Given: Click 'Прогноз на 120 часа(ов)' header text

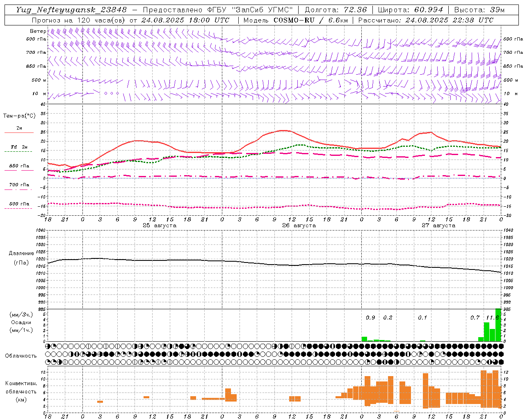Looking at the screenshot, I should tap(79, 20).
